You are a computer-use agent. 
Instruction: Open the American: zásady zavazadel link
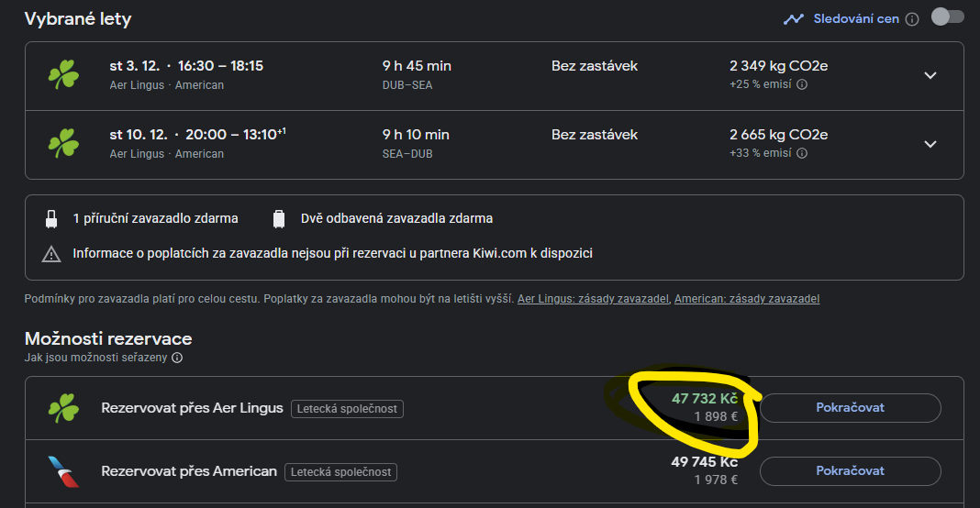coord(746,299)
